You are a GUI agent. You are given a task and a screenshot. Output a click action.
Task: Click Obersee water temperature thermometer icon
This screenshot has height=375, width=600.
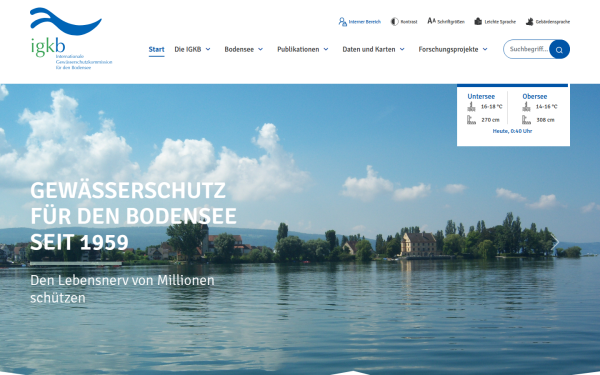pos(527,107)
